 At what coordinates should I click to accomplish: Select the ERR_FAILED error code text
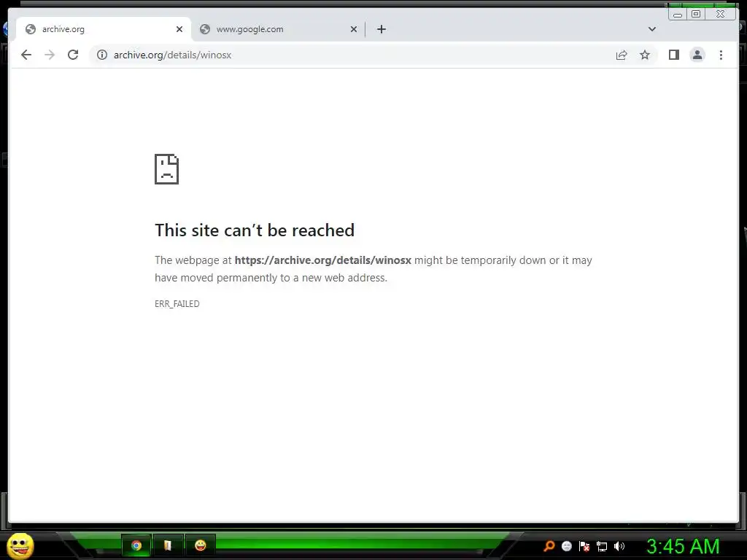pyautogui.click(x=177, y=304)
